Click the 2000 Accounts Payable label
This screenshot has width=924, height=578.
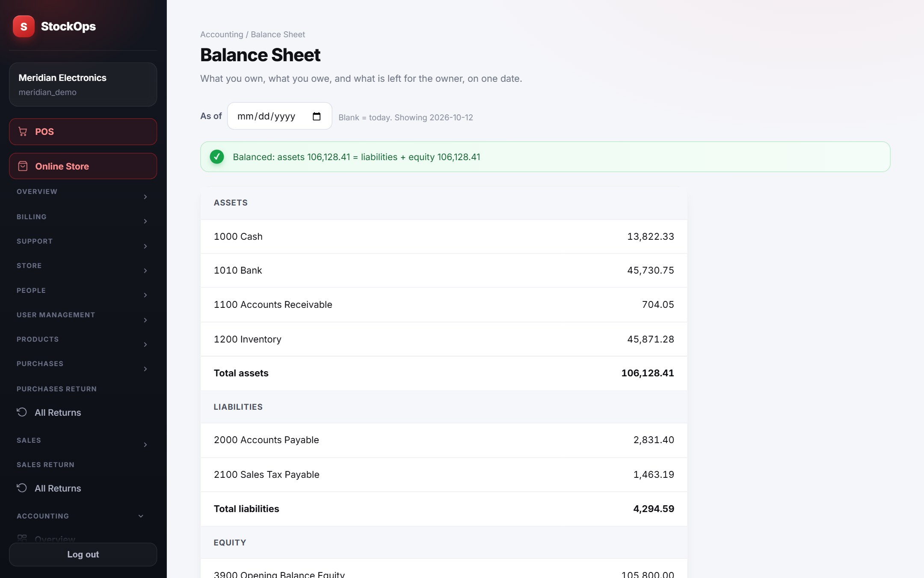[267, 440]
